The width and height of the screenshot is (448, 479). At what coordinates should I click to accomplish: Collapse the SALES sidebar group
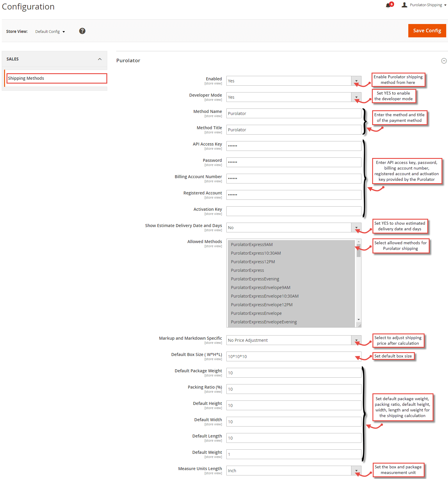(55, 59)
